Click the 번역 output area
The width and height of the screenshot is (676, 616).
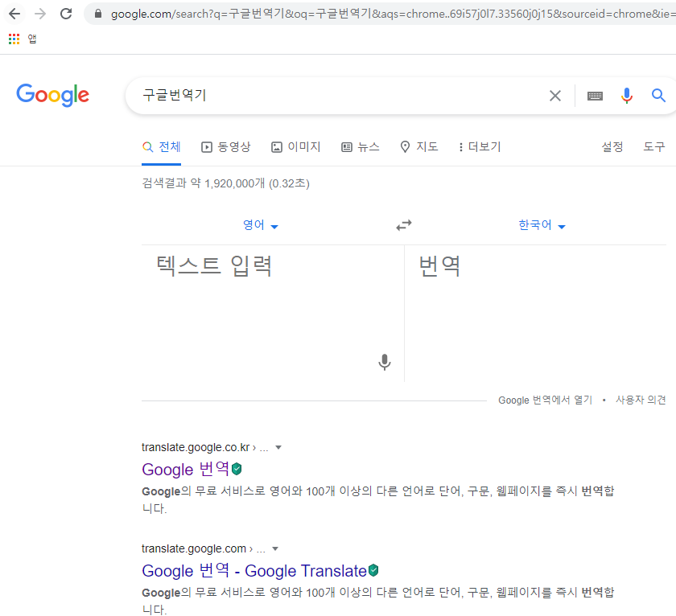(535, 313)
